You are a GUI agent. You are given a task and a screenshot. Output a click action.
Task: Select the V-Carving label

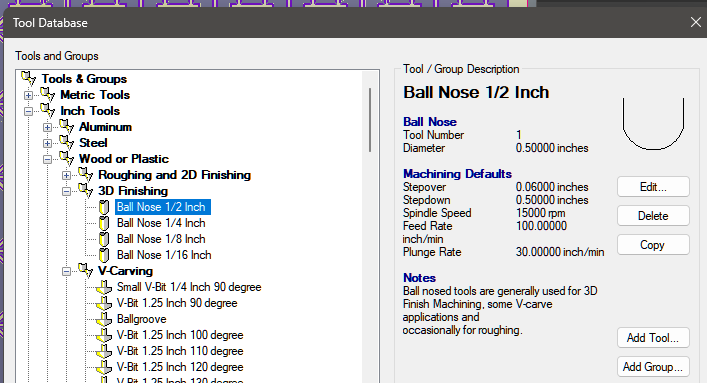(125, 271)
